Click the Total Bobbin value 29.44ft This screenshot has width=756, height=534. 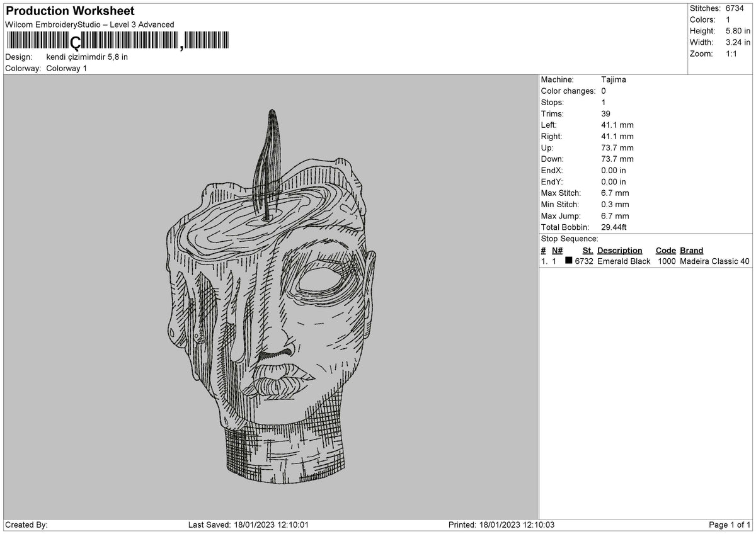614,227
